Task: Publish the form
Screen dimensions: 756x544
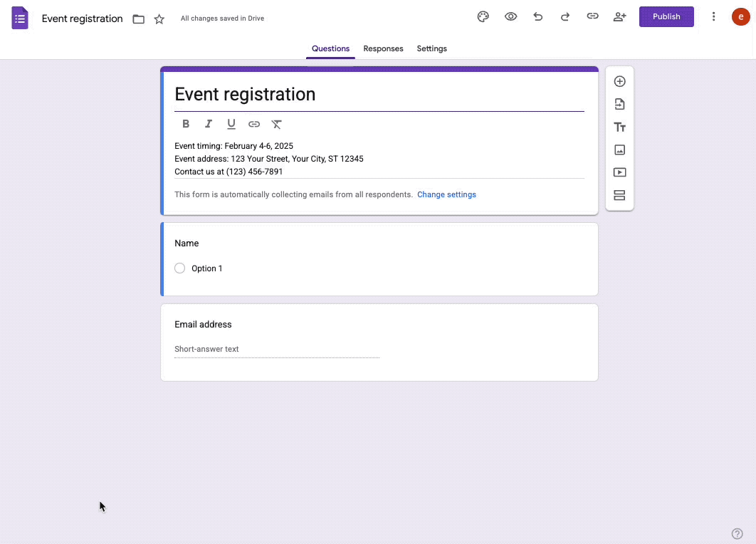Action: pos(666,16)
